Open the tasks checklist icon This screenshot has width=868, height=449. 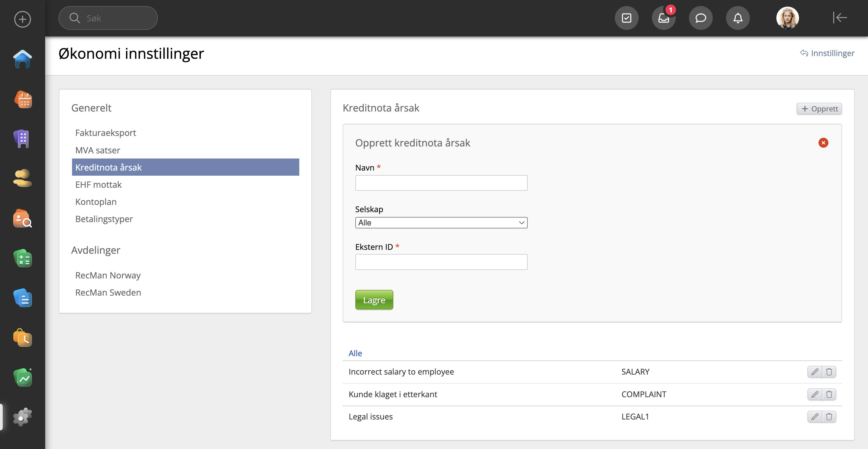(626, 18)
